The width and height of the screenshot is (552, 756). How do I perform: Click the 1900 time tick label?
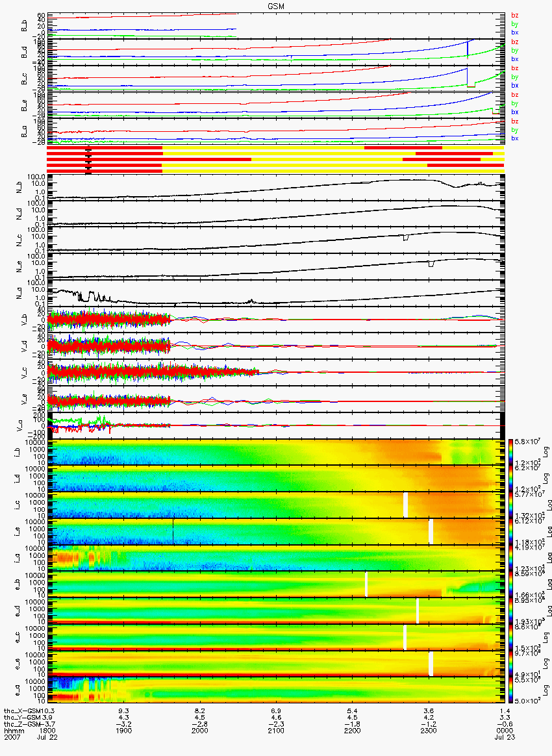[124, 731]
